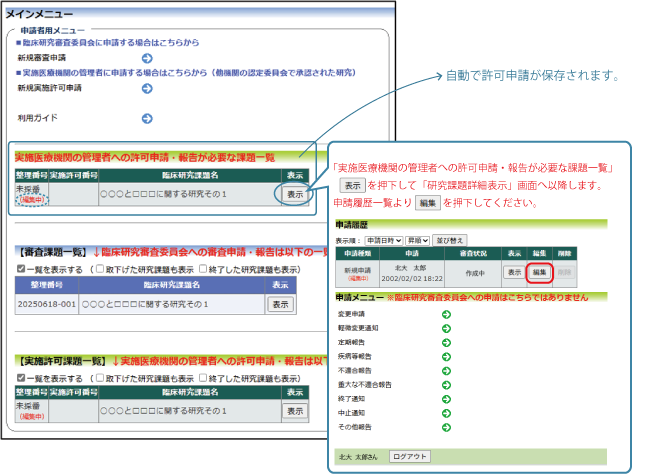Click the blue arrow next to 新規審査申請
The height and width of the screenshot is (474, 664).
pyautogui.click(x=146, y=58)
